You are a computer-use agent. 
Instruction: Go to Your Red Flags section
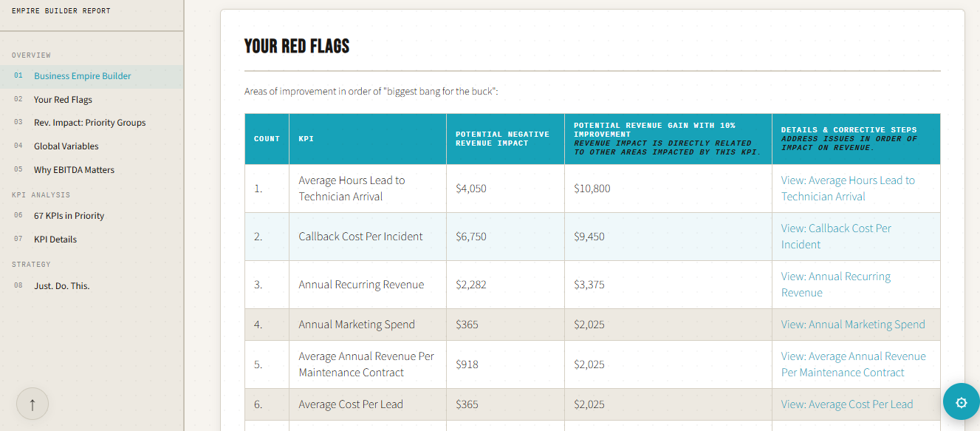63,100
